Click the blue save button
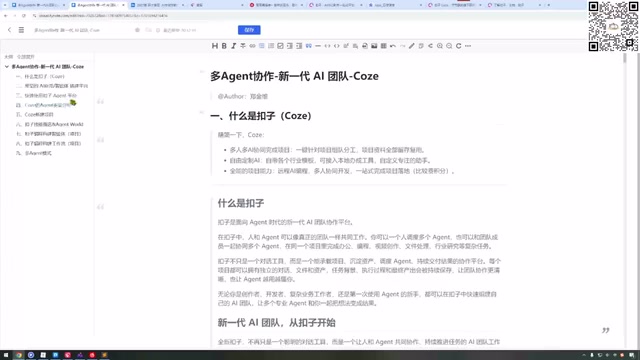 (249, 30)
